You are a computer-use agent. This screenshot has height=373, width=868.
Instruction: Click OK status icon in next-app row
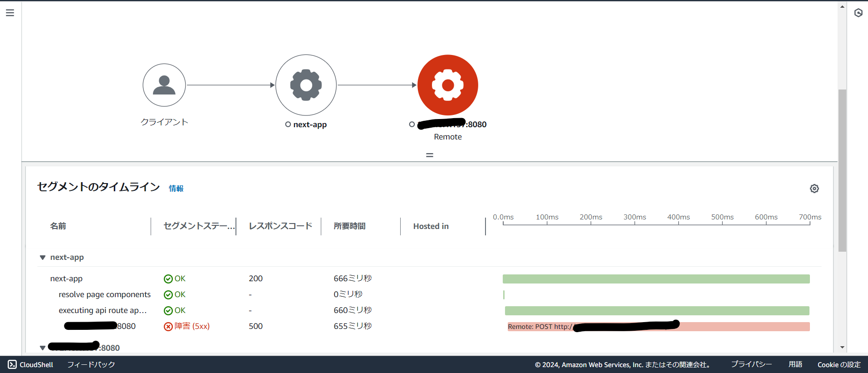[x=168, y=279]
